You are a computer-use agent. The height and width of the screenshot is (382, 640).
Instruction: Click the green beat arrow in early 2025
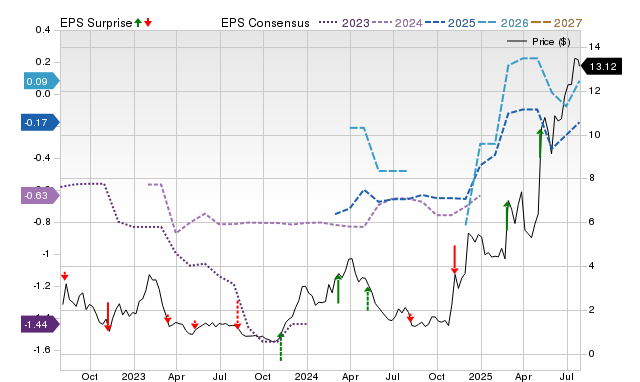(507, 215)
